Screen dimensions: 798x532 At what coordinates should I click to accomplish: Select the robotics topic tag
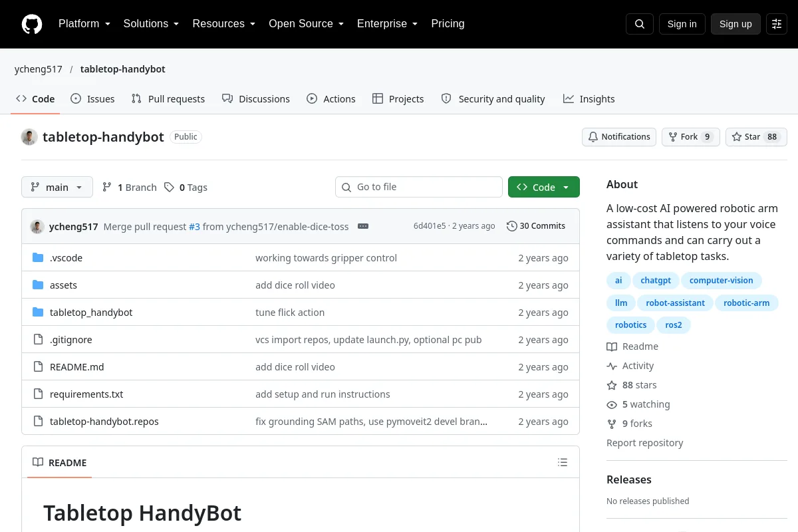630,325
